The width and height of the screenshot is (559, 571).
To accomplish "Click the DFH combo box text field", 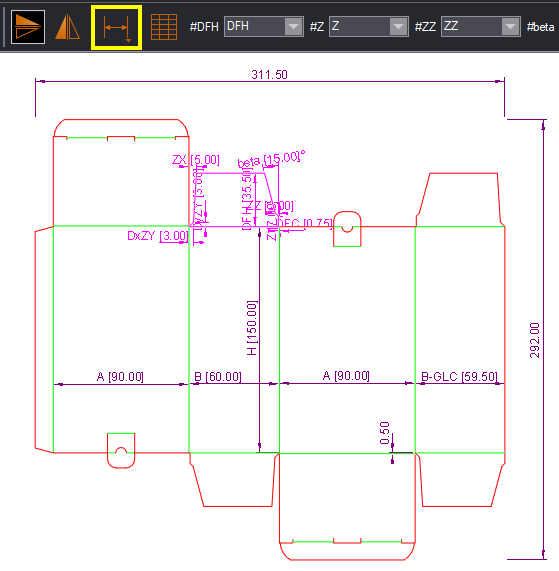I will pos(255,26).
